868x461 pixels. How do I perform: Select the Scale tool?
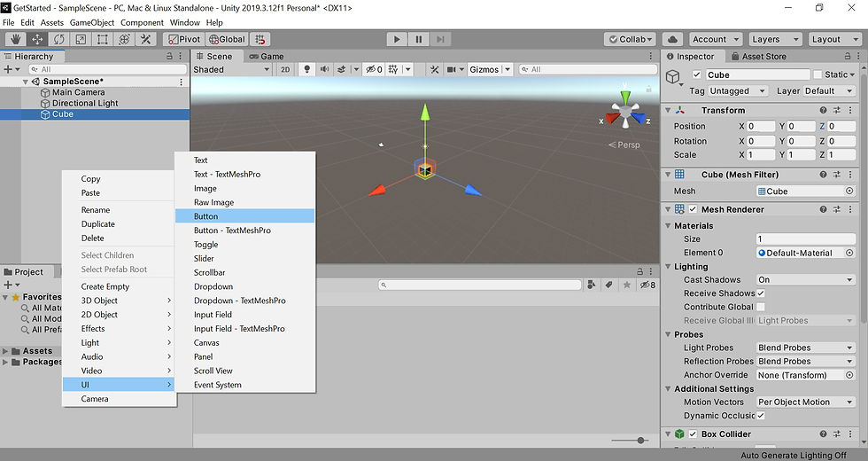click(81, 39)
